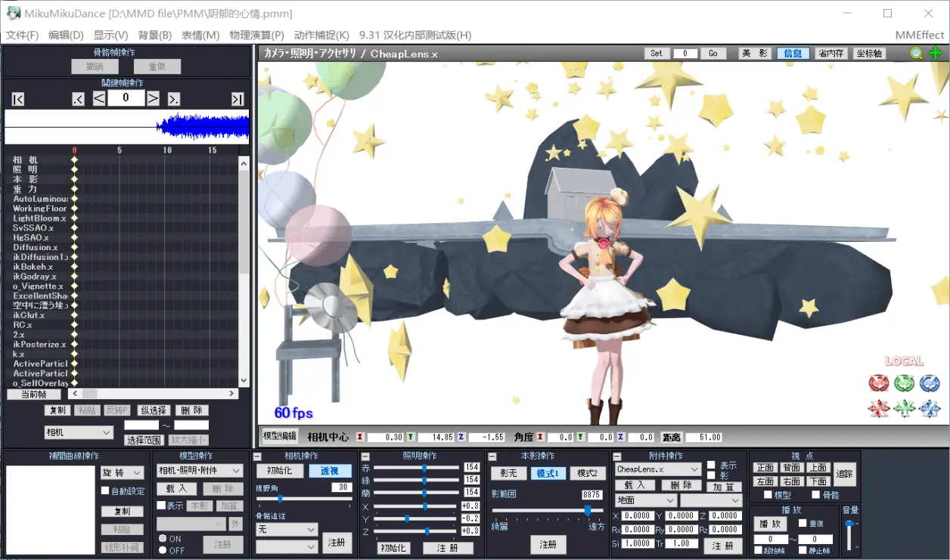The image size is (950, 560).
Task: Click the 信息 info button
Action: (x=793, y=54)
